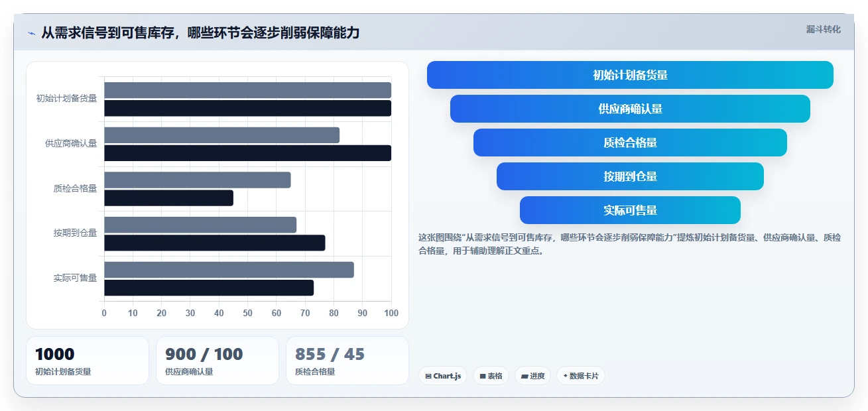
Task: Click the header title about 保障能力
Action: coord(200,32)
